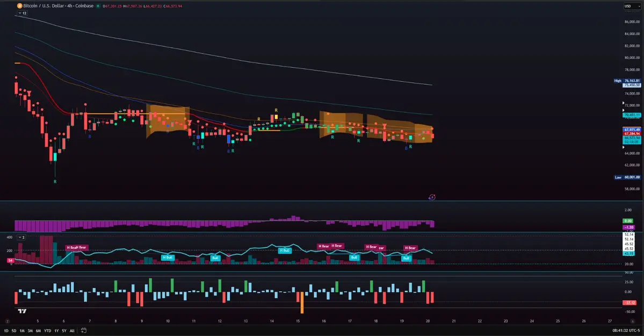The image size is (644, 336).
Task: Select the YTD time range
Action: point(48,331)
